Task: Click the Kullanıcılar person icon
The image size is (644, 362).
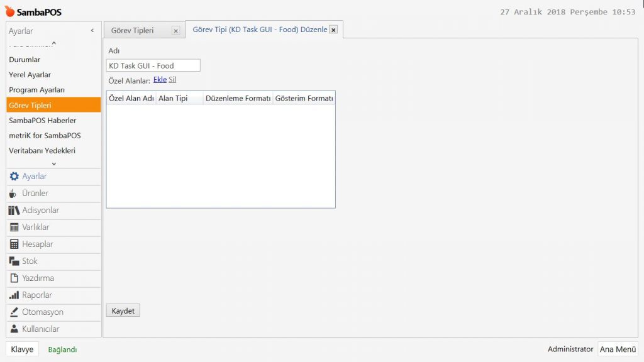Action: tap(14, 329)
